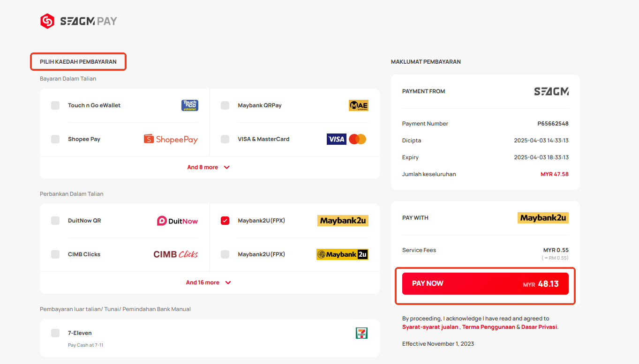
Task: Check the 7-Eleven payment option
Action: [x=55, y=333]
